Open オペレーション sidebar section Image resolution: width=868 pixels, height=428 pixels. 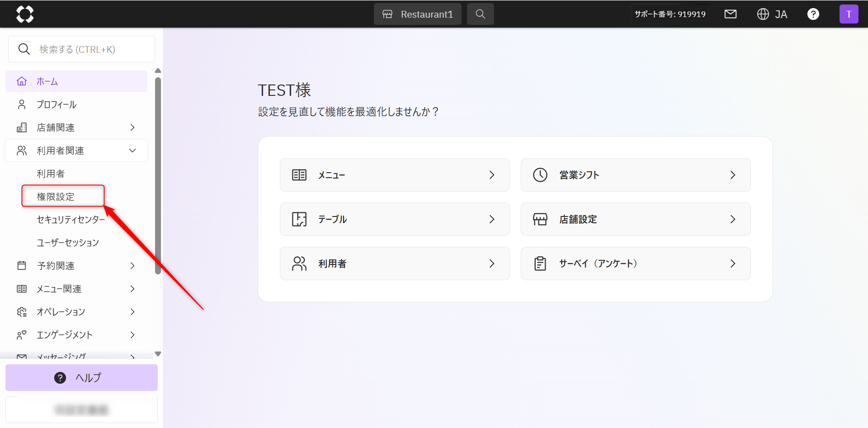tap(76, 312)
